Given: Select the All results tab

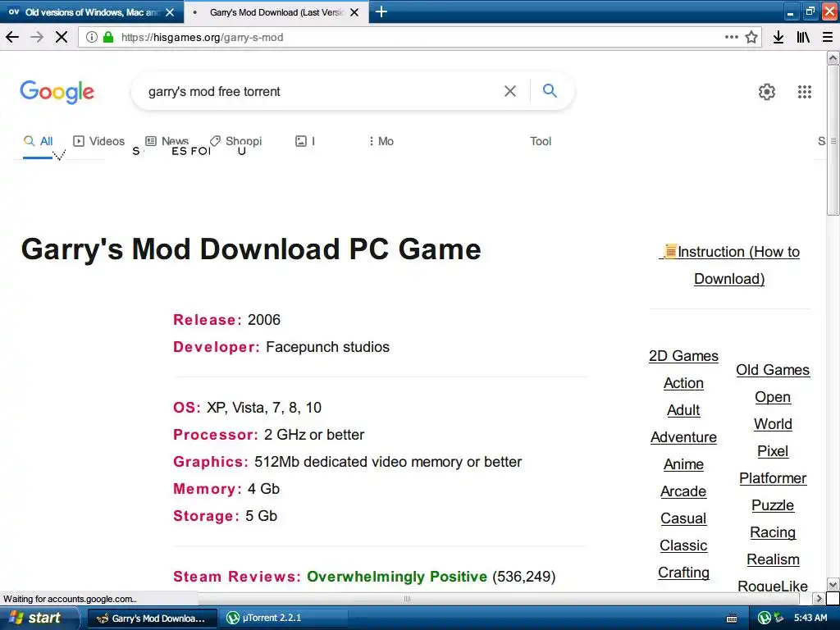Looking at the screenshot, I should (x=38, y=141).
